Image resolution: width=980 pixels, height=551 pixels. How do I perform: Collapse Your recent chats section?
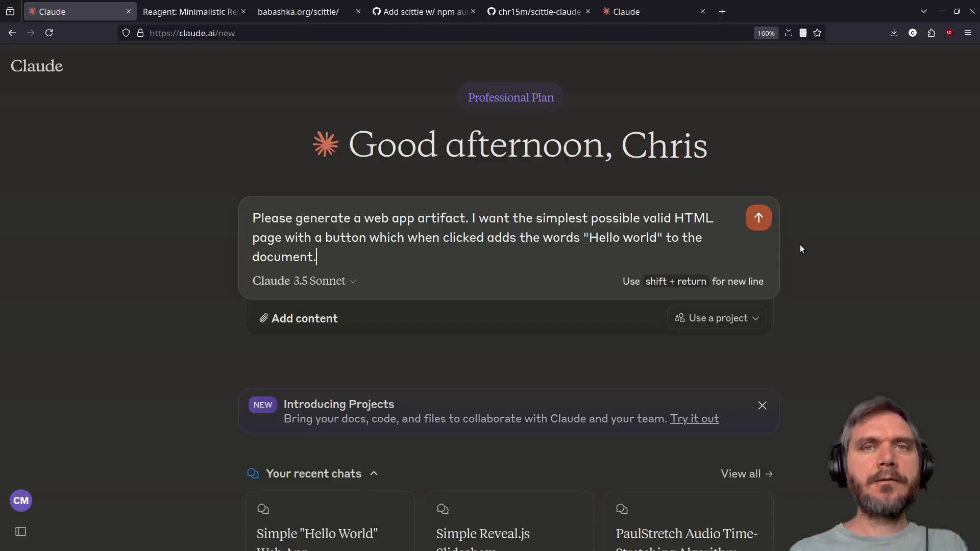coord(374,473)
